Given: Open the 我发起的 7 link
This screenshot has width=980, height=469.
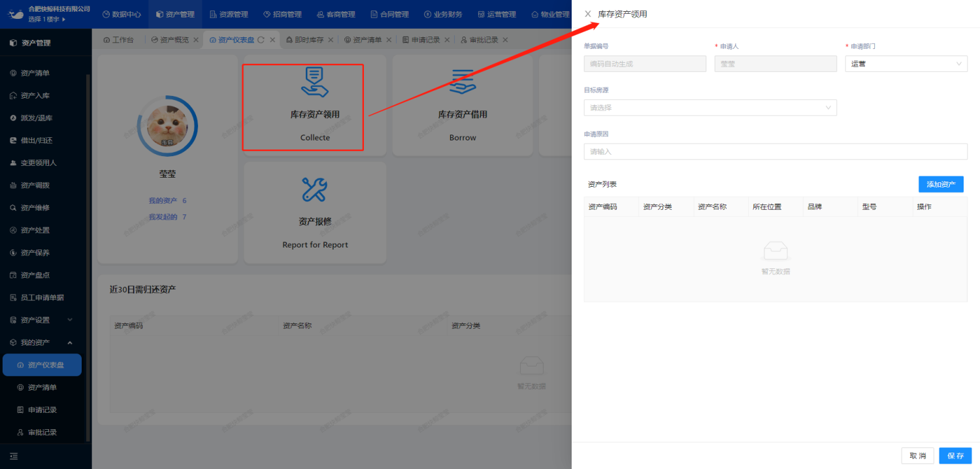Looking at the screenshot, I should click(167, 217).
